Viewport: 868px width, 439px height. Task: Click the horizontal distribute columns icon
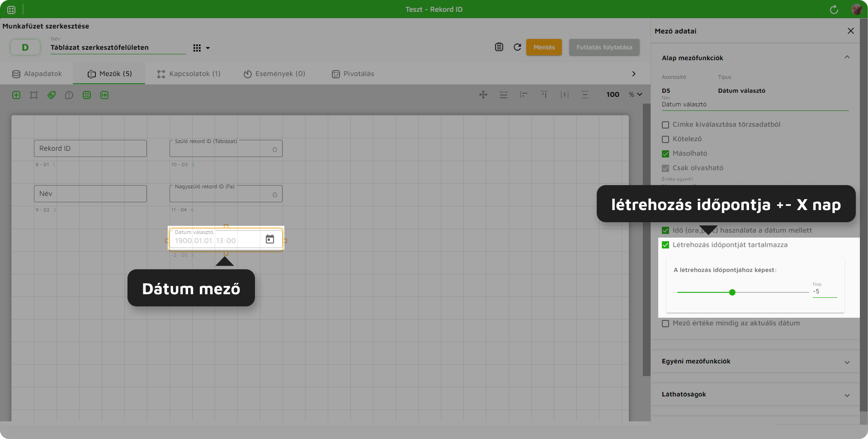(x=565, y=95)
